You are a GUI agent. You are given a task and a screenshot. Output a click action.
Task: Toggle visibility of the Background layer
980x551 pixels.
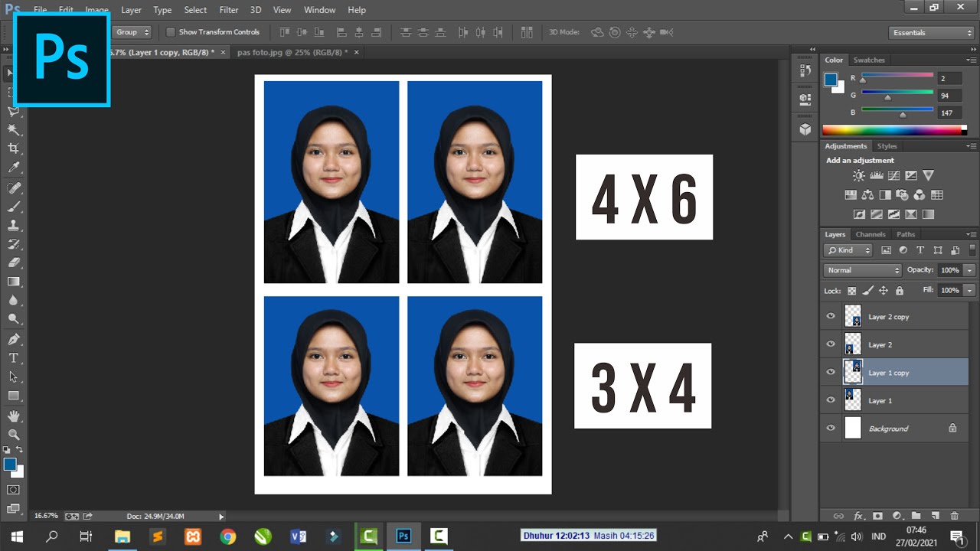pos(831,429)
